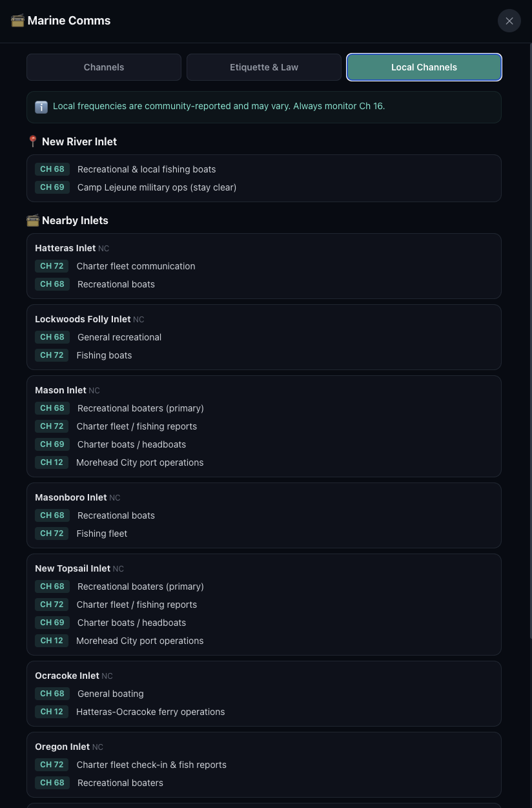Image resolution: width=532 pixels, height=808 pixels.
Task: Click the Morehead City port operations entry
Action: point(139,462)
